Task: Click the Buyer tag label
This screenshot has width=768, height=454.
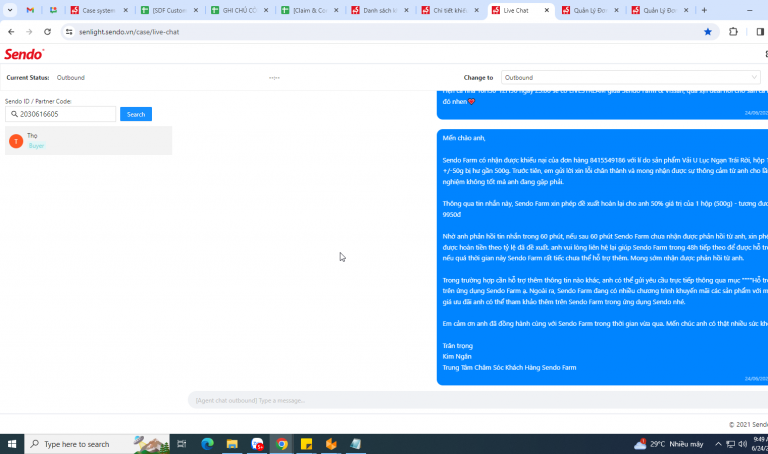Action: point(36,146)
